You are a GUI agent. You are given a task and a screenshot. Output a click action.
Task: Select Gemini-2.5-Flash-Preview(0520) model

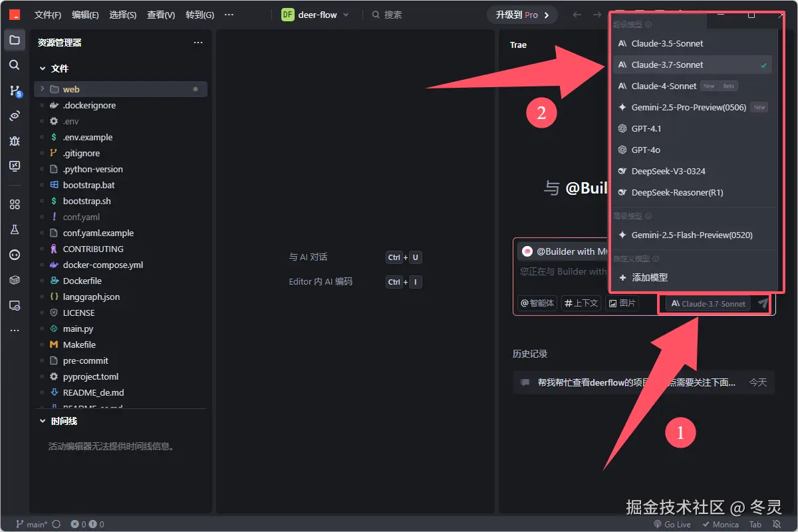coord(692,235)
